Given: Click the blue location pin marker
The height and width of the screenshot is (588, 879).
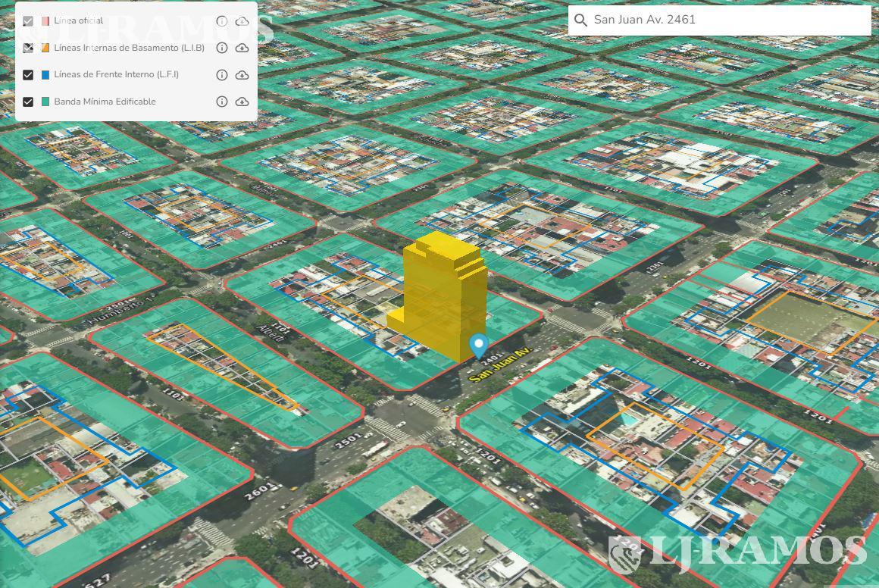Looking at the screenshot, I should [478, 346].
